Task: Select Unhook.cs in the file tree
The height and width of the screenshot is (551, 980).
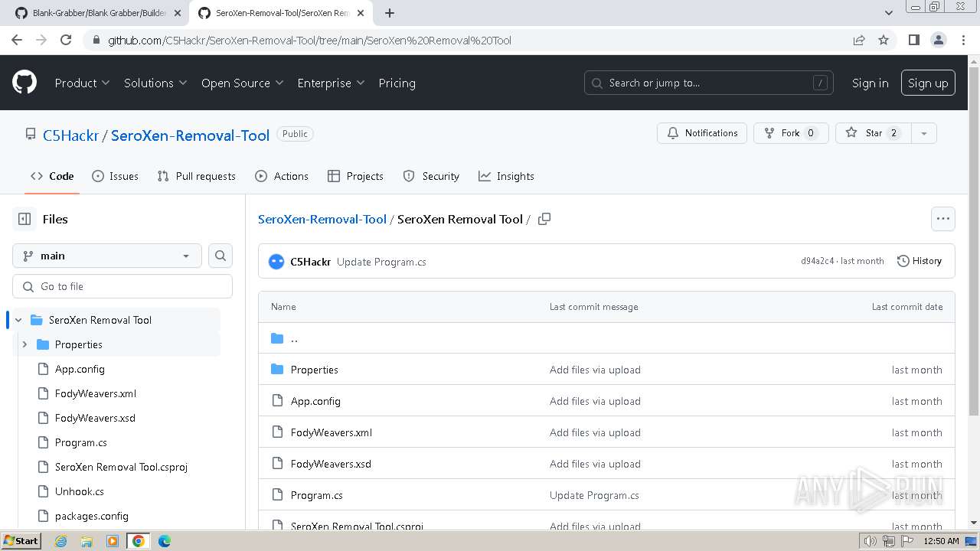Action: tap(79, 491)
